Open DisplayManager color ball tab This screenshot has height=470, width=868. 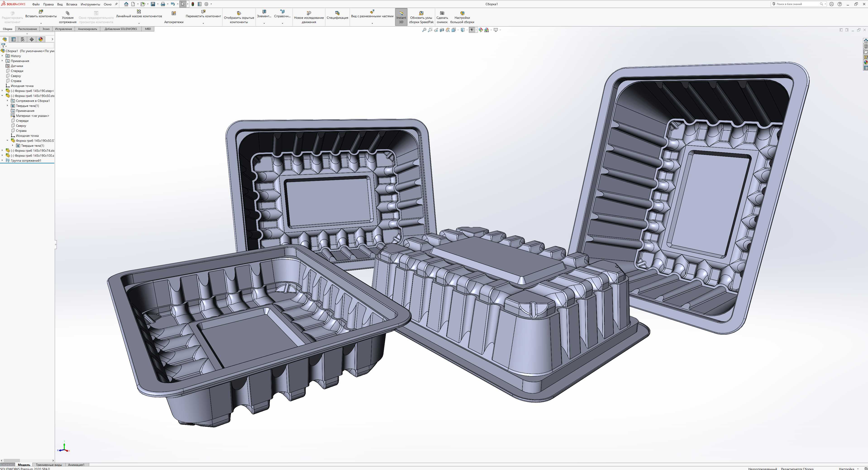[41, 39]
